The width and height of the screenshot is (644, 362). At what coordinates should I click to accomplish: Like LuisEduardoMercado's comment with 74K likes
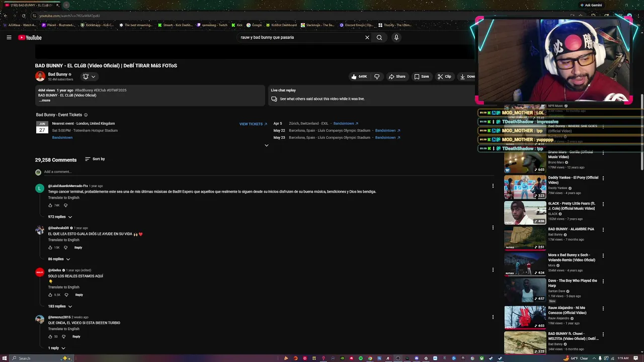tap(50, 205)
